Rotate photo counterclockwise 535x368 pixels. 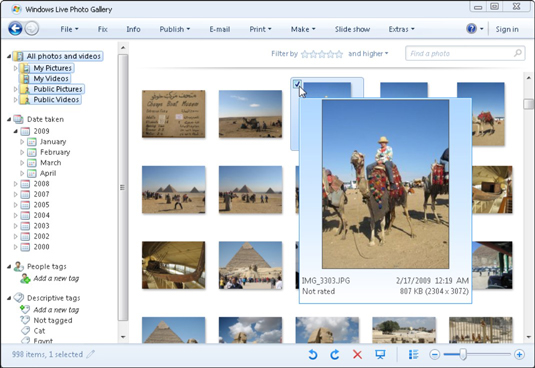(312, 355)
